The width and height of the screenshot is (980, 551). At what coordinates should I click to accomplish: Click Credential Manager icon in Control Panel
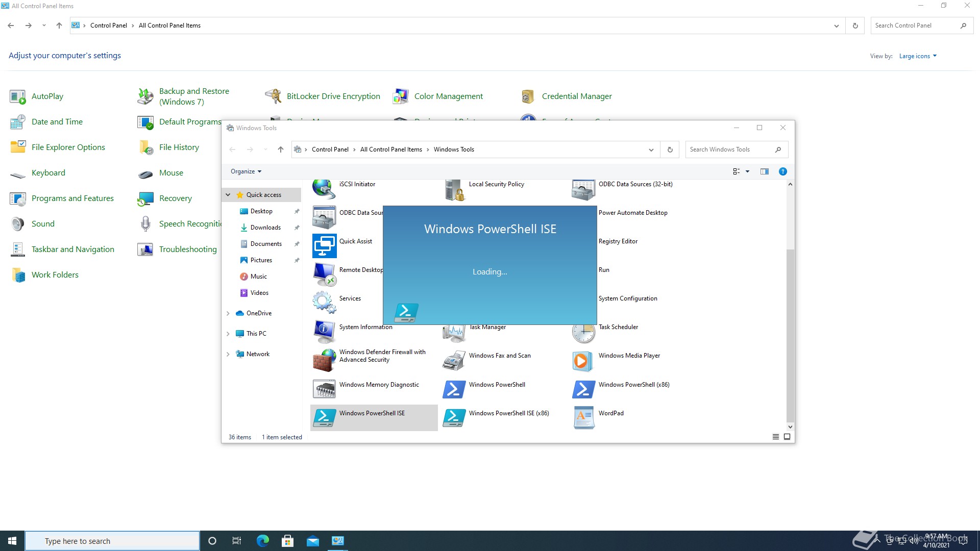click(x=528, y=96)
